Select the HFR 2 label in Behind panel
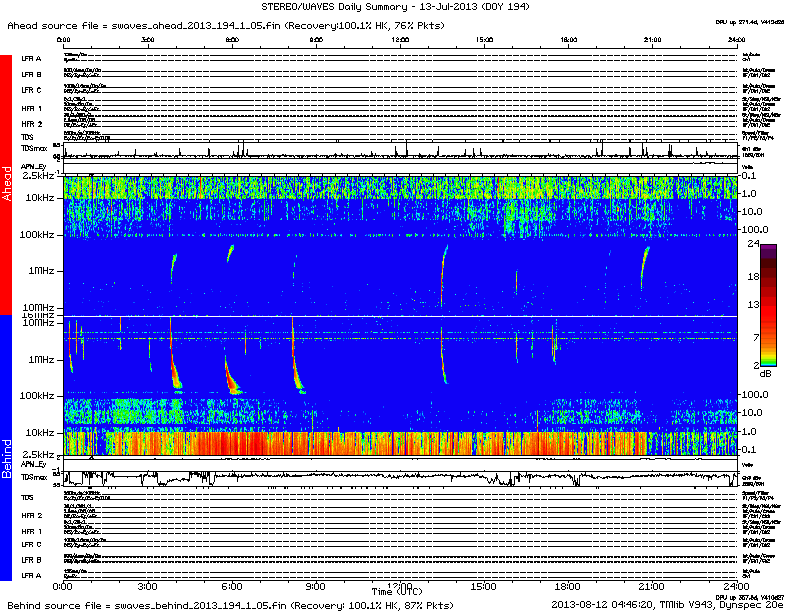The image size is (792, 612). pyautogui.click(x=32, y=515)
